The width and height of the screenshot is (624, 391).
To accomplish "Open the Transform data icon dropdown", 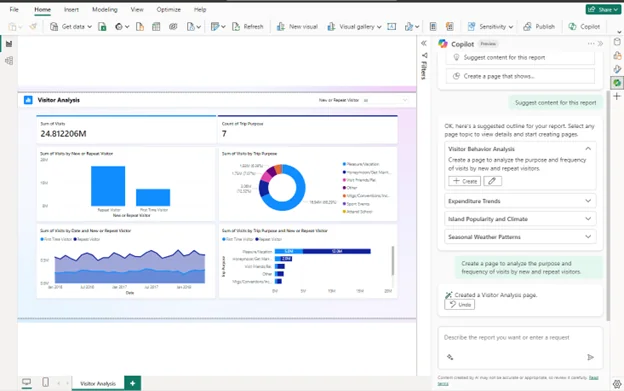I will point(218,27).
